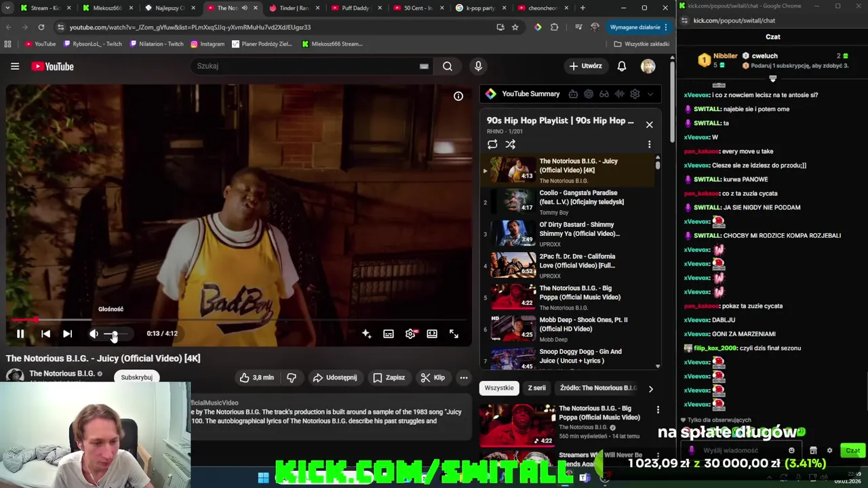Open the playlist three-dot options menu

tap(649, 144)
